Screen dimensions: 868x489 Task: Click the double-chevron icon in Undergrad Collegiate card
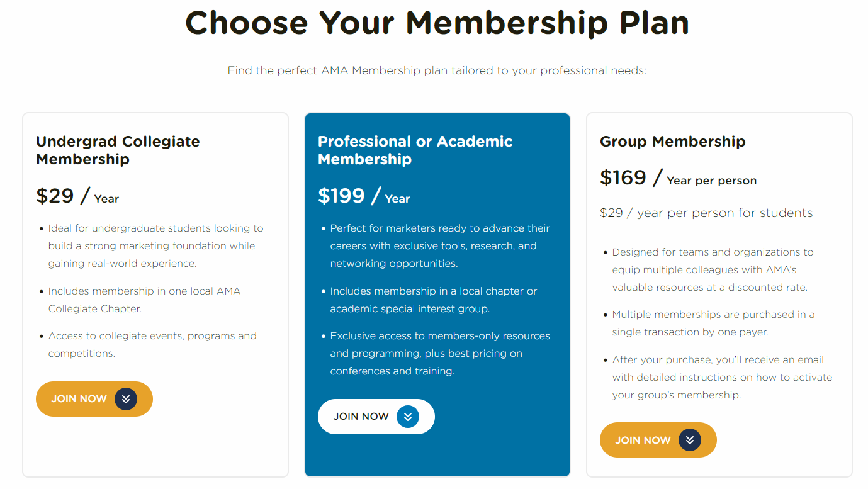[126, 399]
